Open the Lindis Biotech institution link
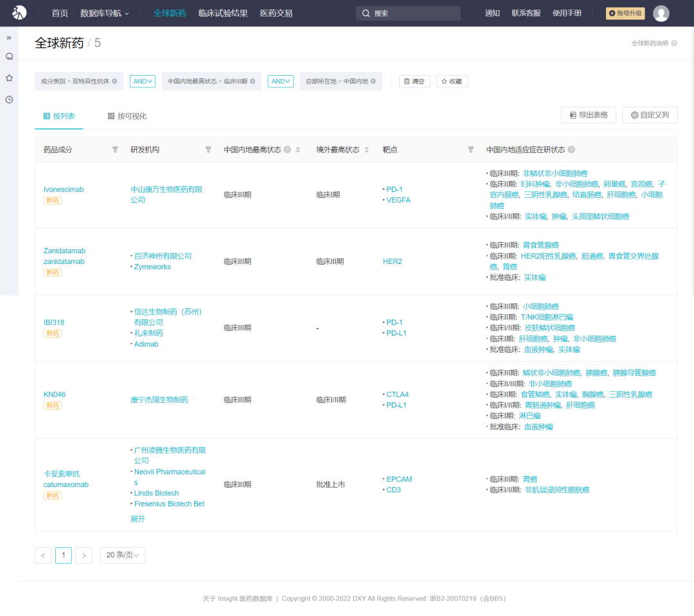The image size is (694, 616). (156, 493)
